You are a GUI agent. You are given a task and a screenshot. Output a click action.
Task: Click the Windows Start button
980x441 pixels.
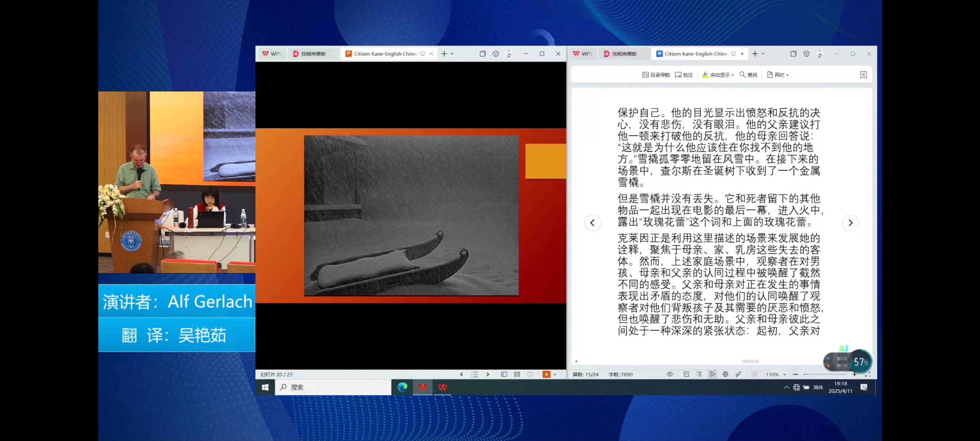coord(265,388)
